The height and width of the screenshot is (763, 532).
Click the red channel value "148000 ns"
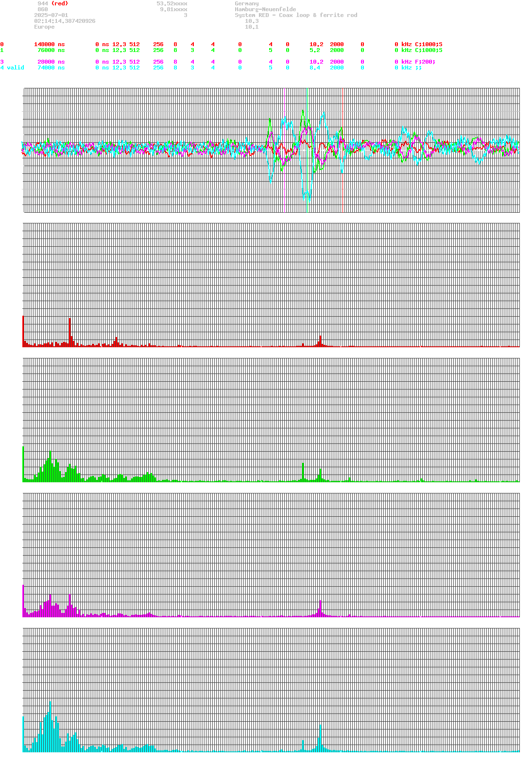coord(49,44)
